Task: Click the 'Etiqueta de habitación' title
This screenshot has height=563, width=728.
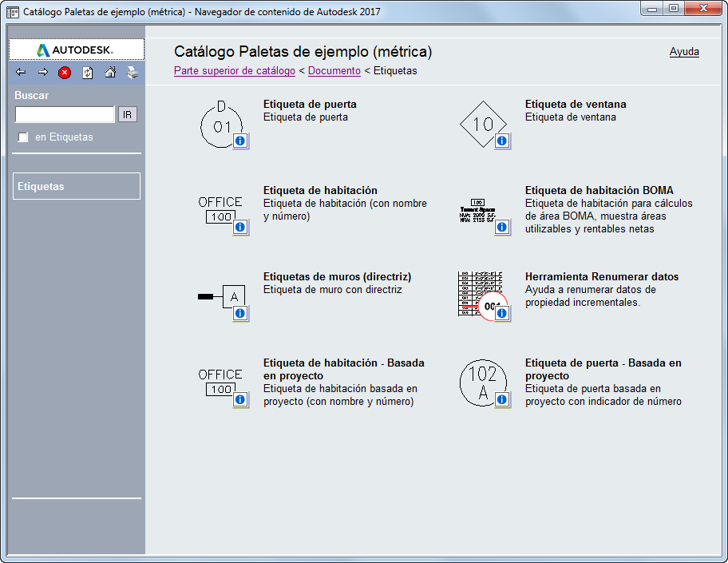Action: (x=320, y=190)
